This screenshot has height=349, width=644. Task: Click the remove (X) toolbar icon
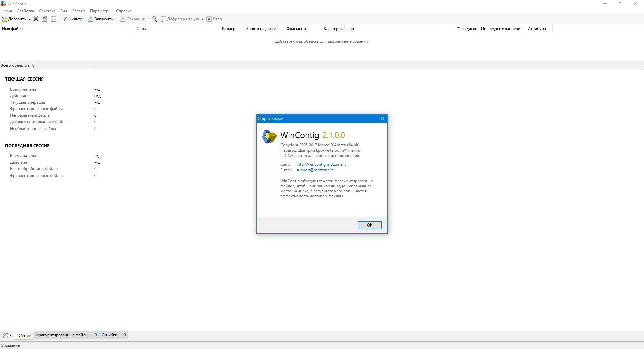pyautogui.click(x=36, y=19)
